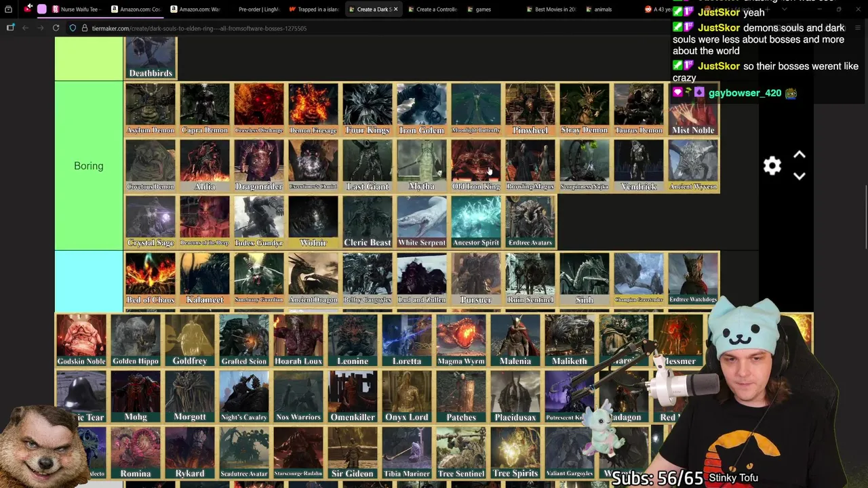Select the Bed of Chaos tile
This screenshot has width=868, height=488.
click(151, 279)
